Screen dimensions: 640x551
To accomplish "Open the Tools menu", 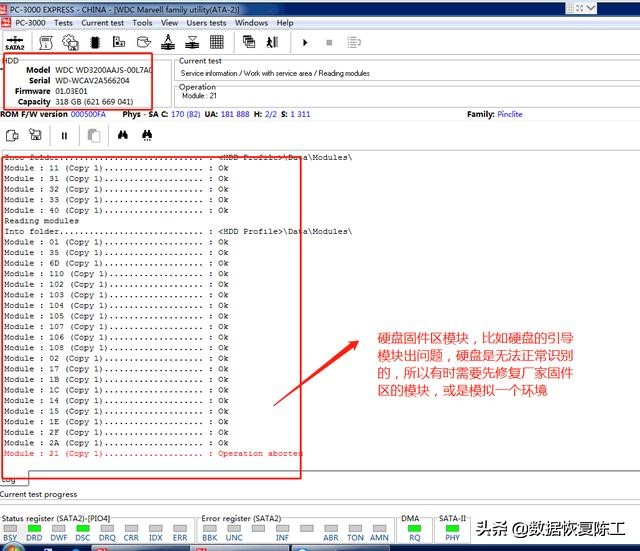I will click(x=142, y=23).
